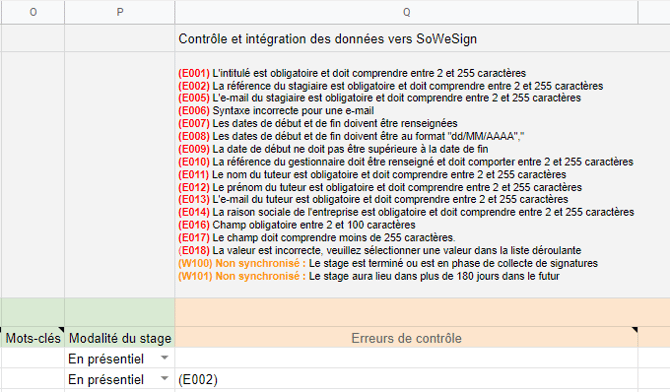The height and width of the screenshot is (392, 670).
Task: Click the Mots-clés header cell
Action: [33, 338]
